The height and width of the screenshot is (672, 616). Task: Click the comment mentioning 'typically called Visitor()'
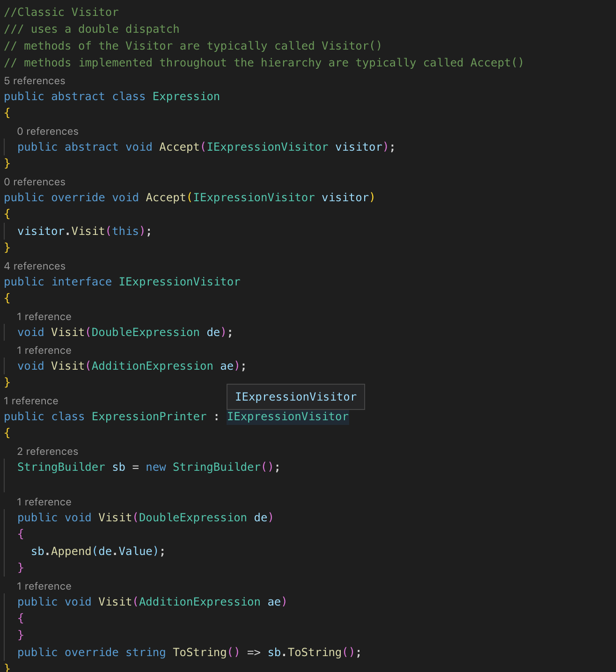pos(193,46)
